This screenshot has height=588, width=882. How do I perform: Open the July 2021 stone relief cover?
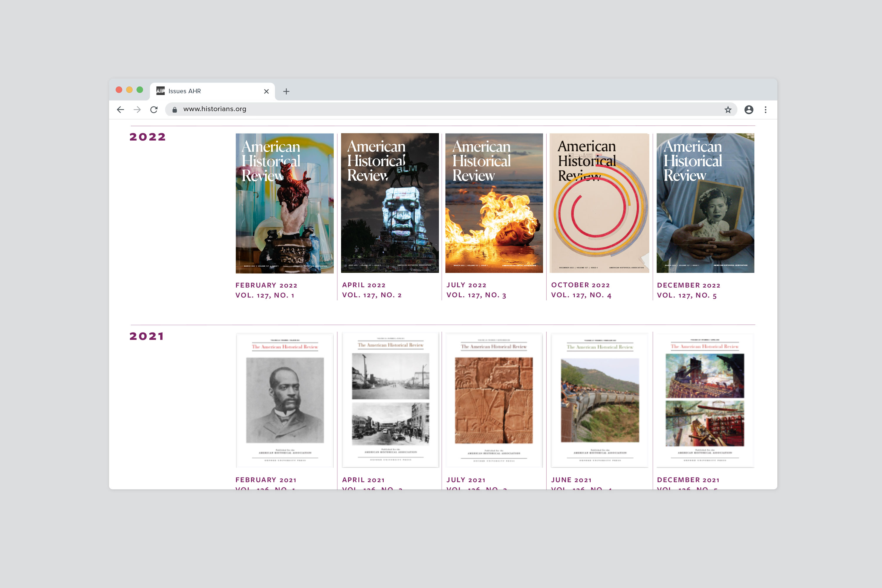click(494, 400)
